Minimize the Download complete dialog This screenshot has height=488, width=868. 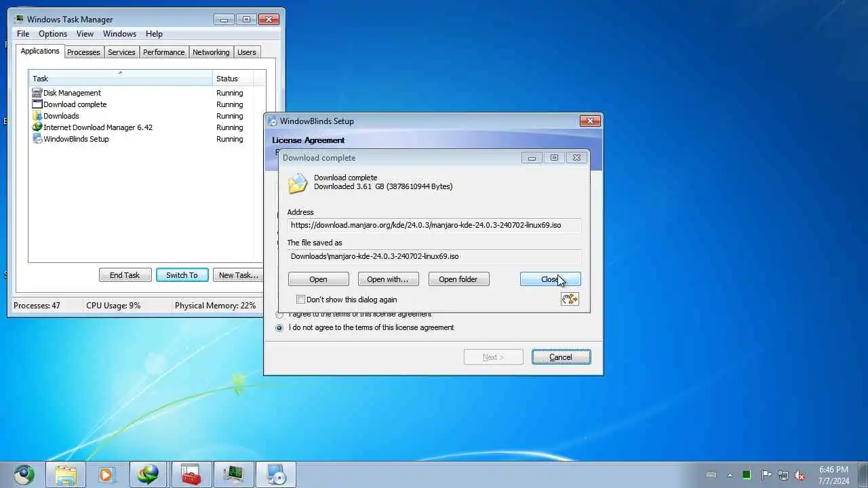[x=532, y=158]
